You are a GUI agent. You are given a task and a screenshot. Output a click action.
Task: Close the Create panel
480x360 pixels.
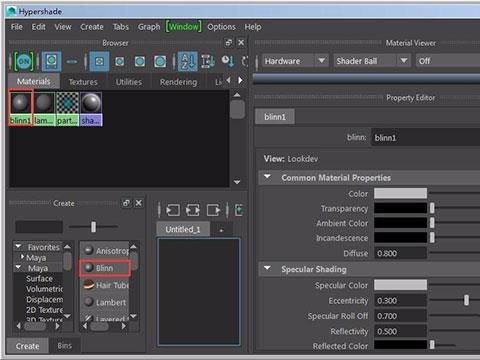click(139, 203)
